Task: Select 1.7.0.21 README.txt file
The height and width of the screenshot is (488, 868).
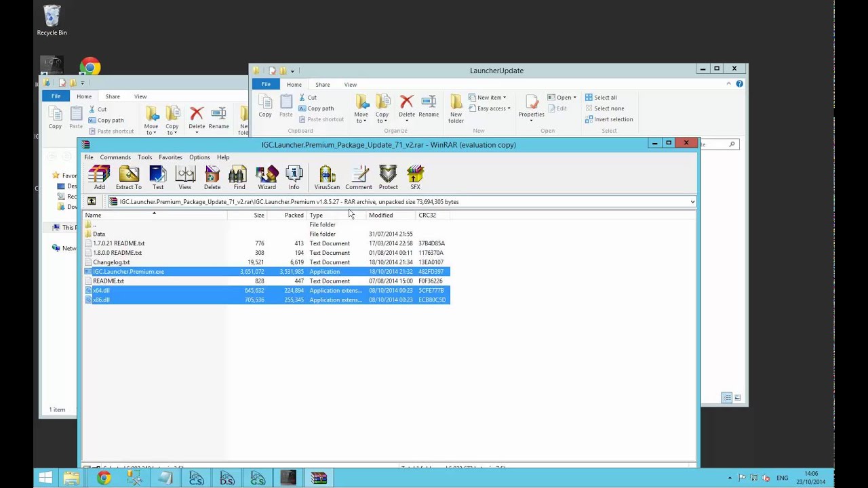Action: pos(267,243)
